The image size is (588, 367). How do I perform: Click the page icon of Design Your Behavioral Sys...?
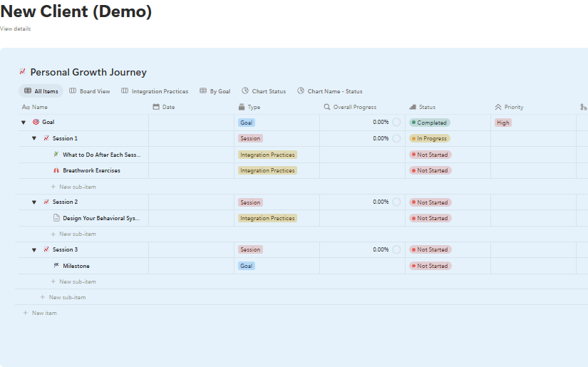click(56, 218)
